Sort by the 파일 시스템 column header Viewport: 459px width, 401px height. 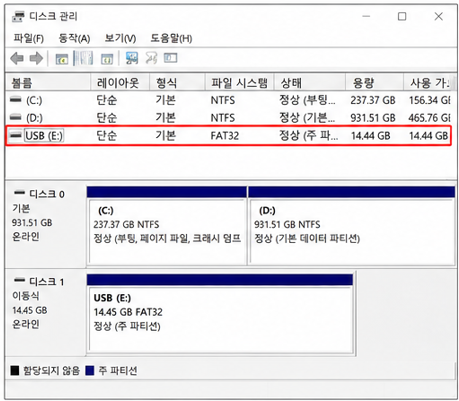point(239,83)
